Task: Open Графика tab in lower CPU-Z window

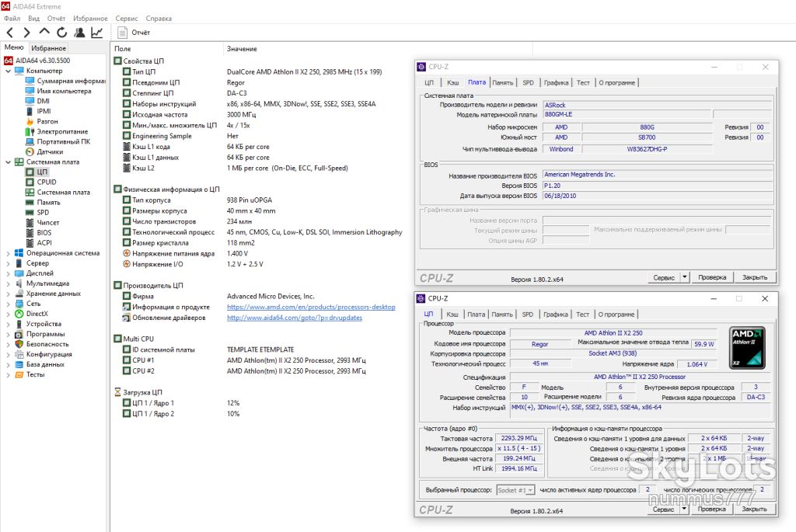Action: click(x=556, y=315)
